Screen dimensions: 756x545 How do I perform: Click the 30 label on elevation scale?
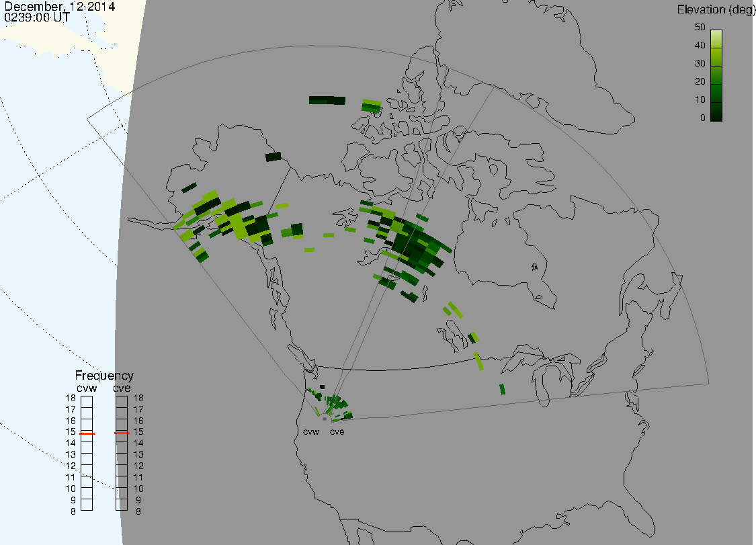click(x=700, y=64)
